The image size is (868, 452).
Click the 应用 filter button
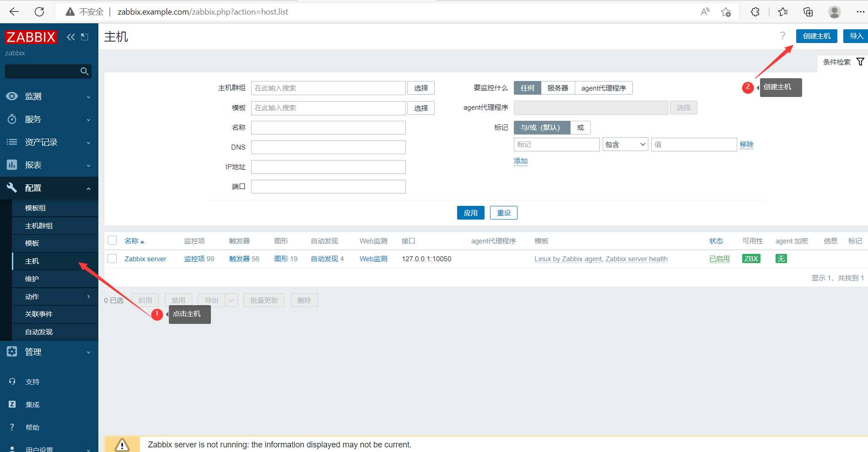coord(471,213)
